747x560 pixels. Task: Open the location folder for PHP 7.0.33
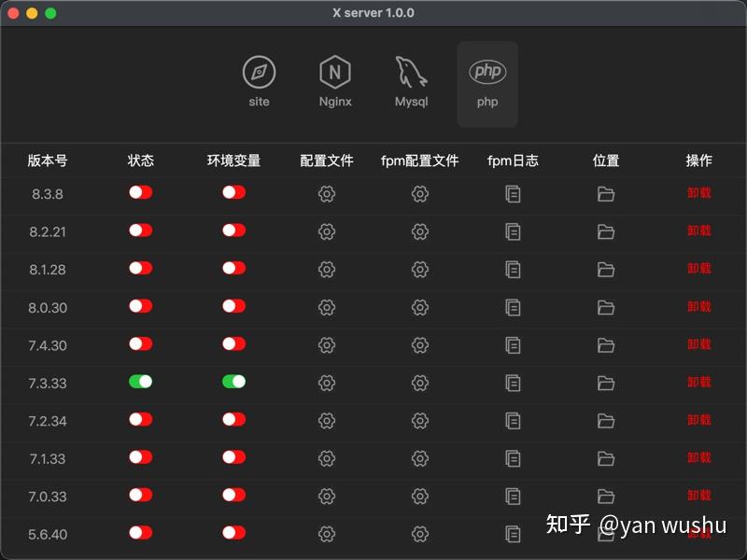[x=605, y=496]
